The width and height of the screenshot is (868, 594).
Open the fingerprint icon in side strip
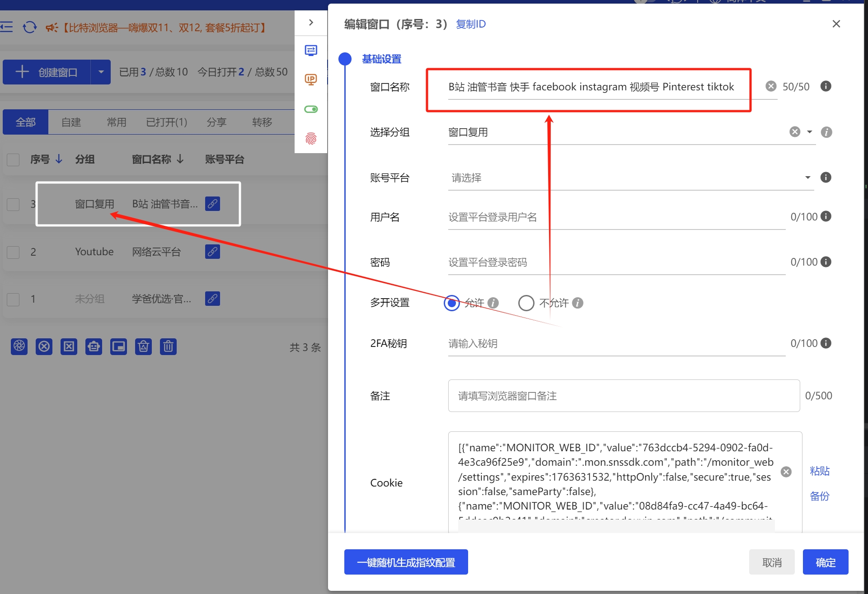(x=311, y=138)
